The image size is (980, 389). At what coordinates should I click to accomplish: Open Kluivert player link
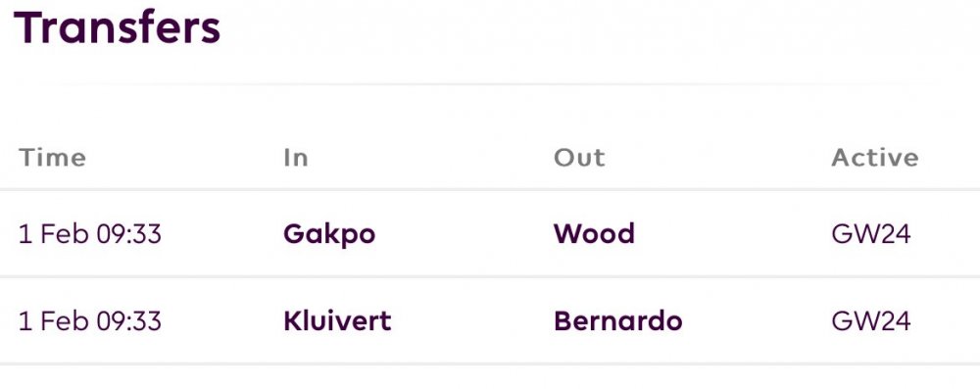[337, 321]
